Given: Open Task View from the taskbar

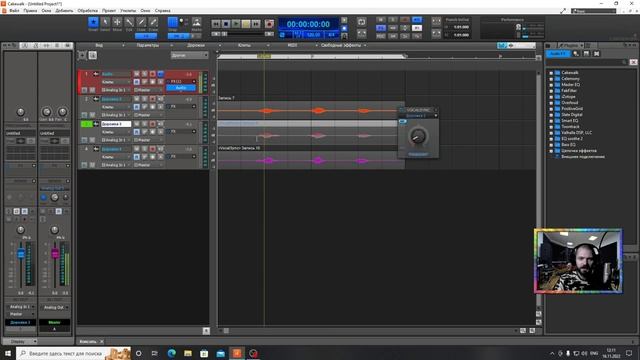Looking at the screenshot, I should [155, 353].
